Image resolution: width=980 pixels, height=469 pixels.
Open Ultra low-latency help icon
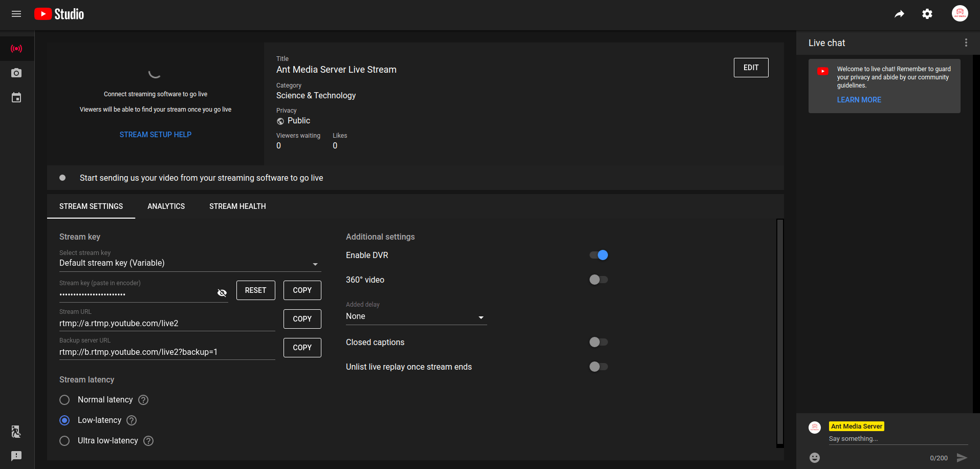pyautogui.click(x=148, y=441)
